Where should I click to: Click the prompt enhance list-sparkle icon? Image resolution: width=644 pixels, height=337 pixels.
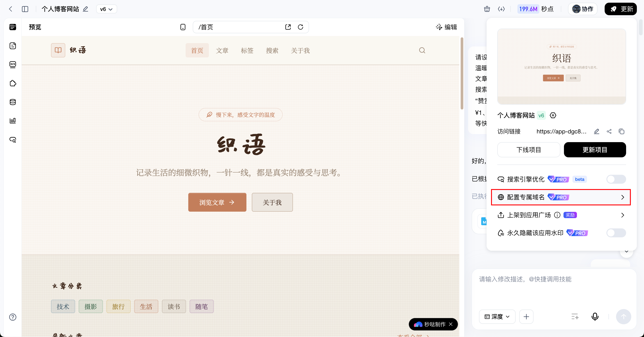575,317
